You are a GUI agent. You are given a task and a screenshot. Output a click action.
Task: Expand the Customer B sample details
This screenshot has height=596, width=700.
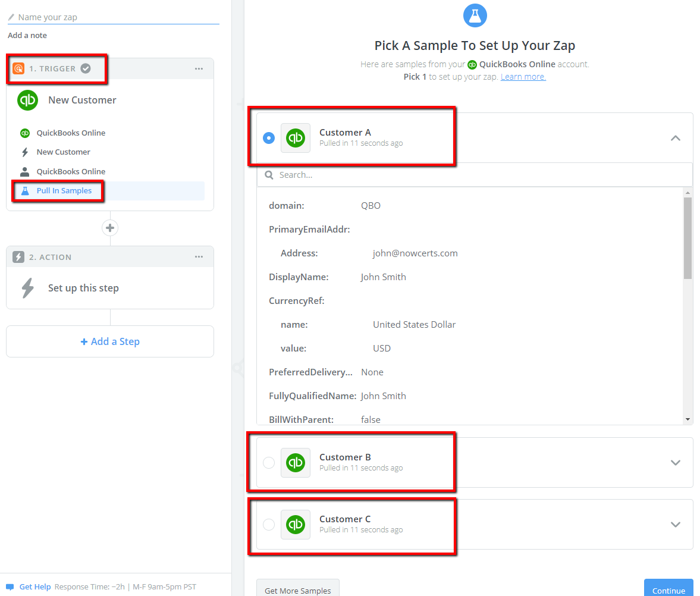point(676,463)
